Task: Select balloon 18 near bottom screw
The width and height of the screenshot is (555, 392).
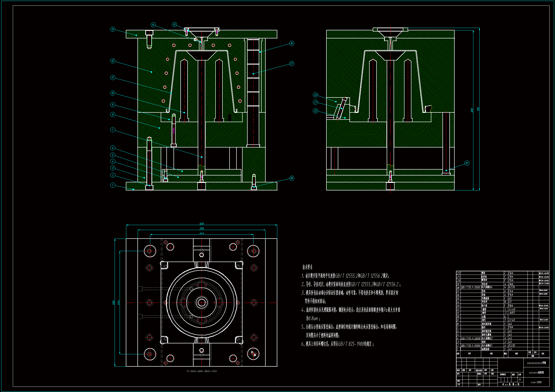Action: (x=292, y=178)
